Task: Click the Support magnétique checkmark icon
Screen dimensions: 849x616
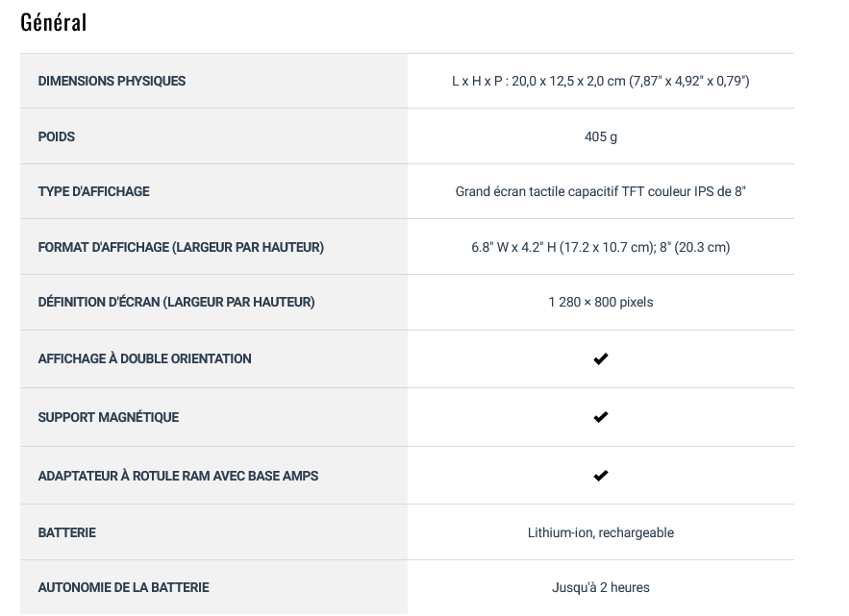Action: click(601, 417)
